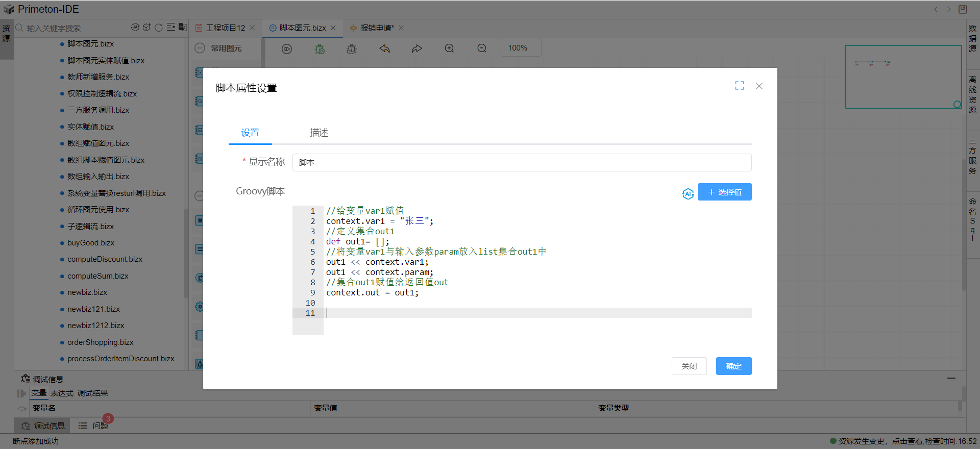Expand the script dialog to fullscreen
This screenshot has height=449, width=980.
tap(739, 86)
